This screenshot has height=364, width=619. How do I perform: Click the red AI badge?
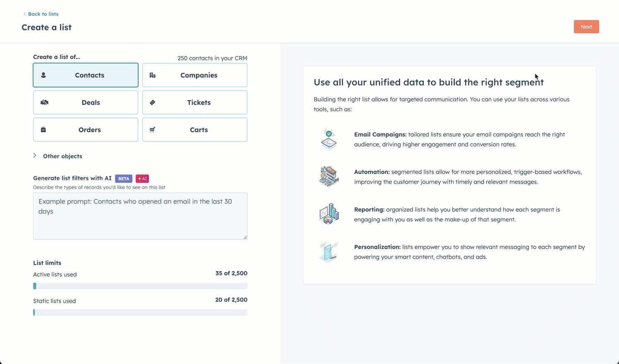coord(142,179)
